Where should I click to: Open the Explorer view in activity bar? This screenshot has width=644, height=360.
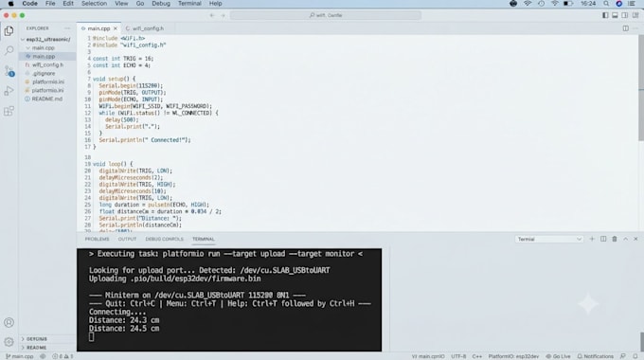coord(9,31)
